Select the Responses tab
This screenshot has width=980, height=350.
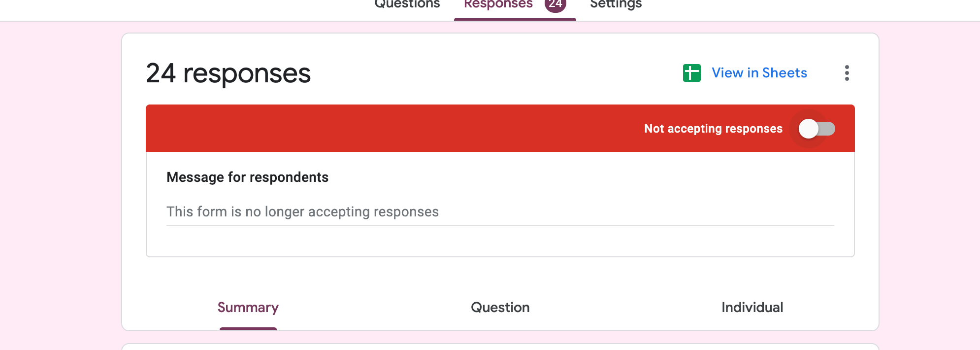pos(498,4)
